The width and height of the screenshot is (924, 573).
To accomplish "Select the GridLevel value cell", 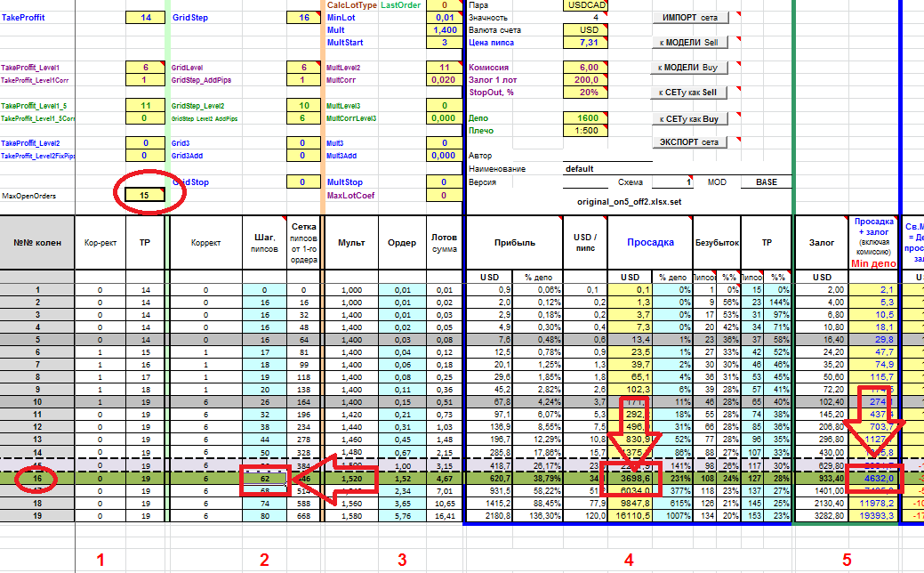I will 303,68.
